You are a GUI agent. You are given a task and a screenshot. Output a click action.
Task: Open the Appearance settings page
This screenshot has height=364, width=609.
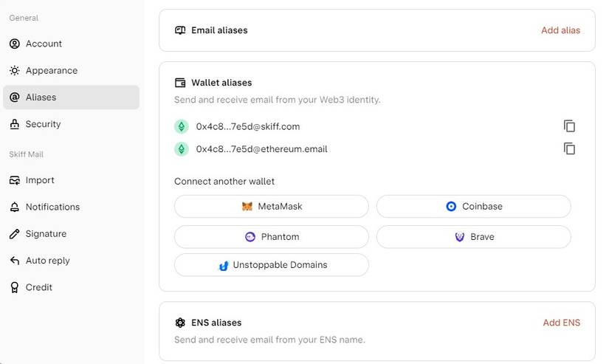coord(71,70)
